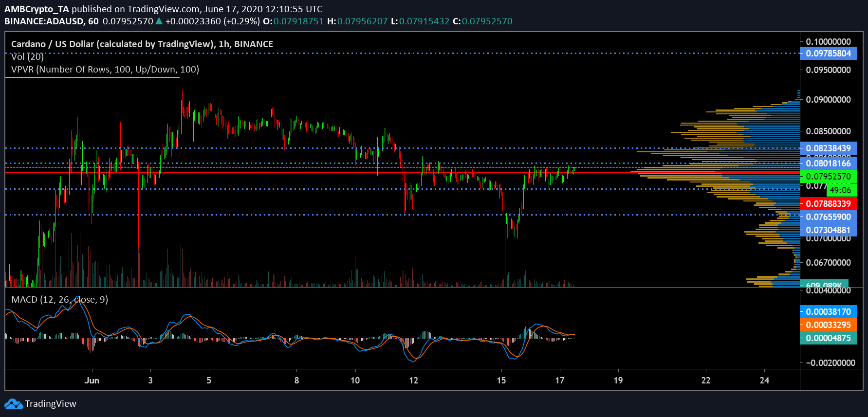Click the 15 date on time axis
Viewport: 868px width, 417px height.
[x=501, y=381]
